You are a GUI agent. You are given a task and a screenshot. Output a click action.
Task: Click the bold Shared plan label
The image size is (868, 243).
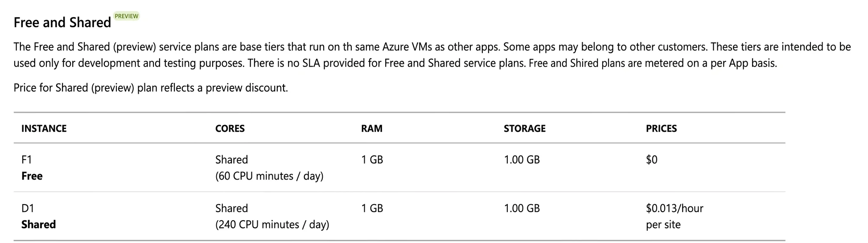click(39, 224)
